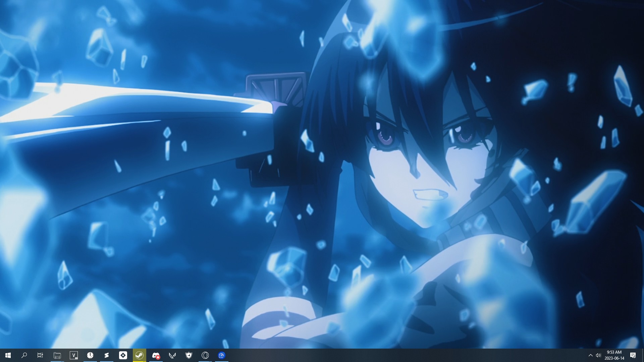
Task: Open the white square diamond app icon
Action: 123,355
